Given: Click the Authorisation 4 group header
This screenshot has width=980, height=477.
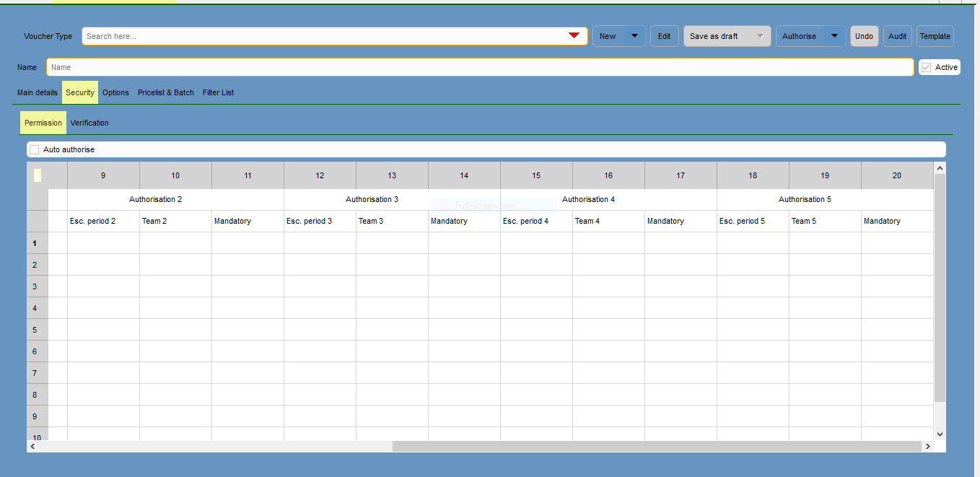Looking at the screenshot, I should point(608,199).
